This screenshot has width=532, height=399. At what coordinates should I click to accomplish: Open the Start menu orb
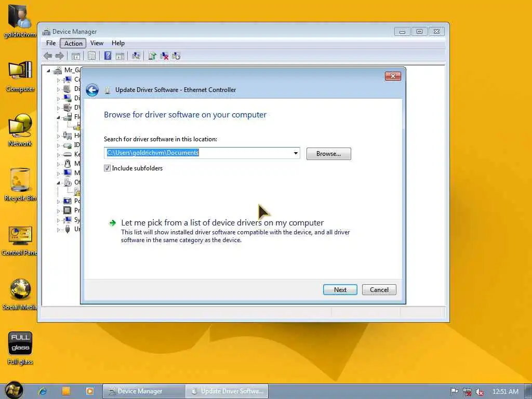click(x=14, y=390)
